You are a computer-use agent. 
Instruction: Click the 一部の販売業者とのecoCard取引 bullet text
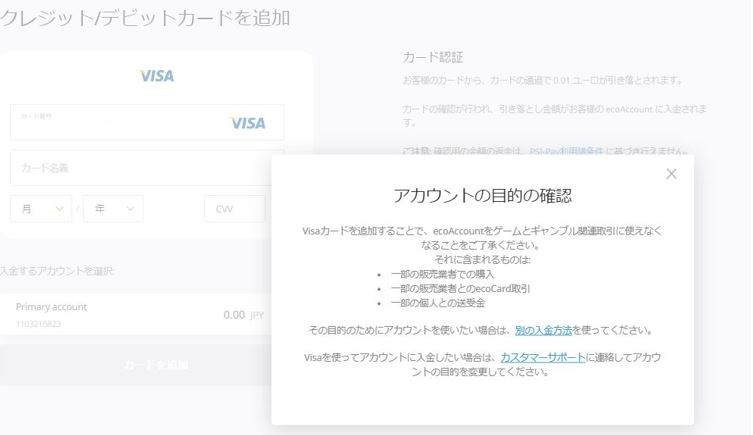[x=461, y=289]
